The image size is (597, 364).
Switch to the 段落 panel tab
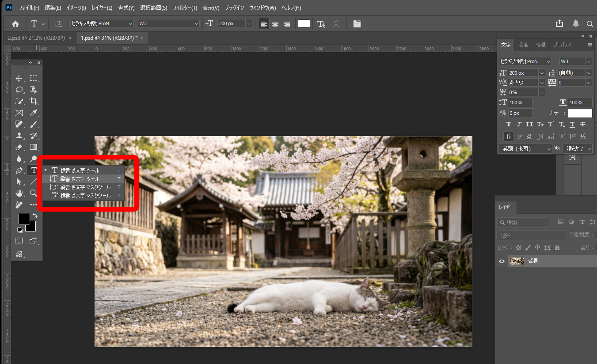coord(523,44)
